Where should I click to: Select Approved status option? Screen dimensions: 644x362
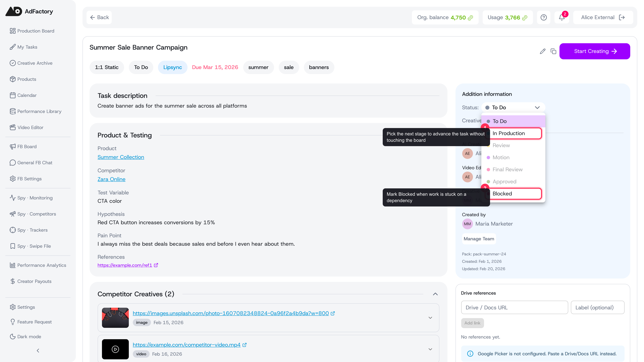513,182
